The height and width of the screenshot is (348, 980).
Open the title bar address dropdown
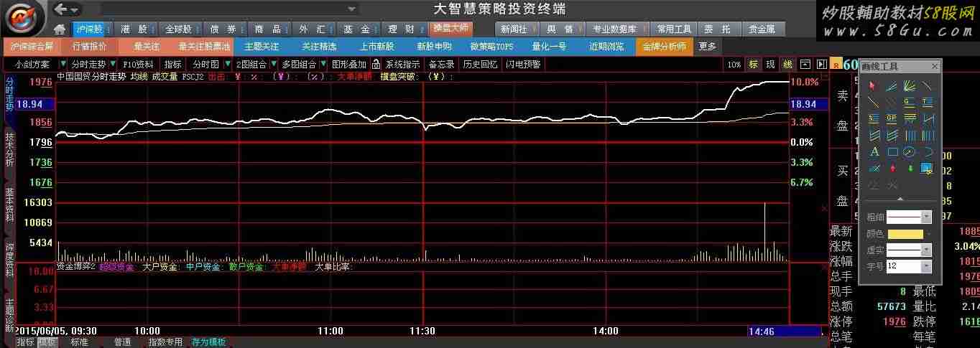351,9
